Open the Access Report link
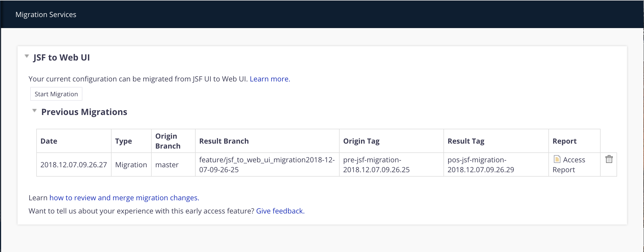Screen dimensions: 644x252 click(x=569, y=165)
